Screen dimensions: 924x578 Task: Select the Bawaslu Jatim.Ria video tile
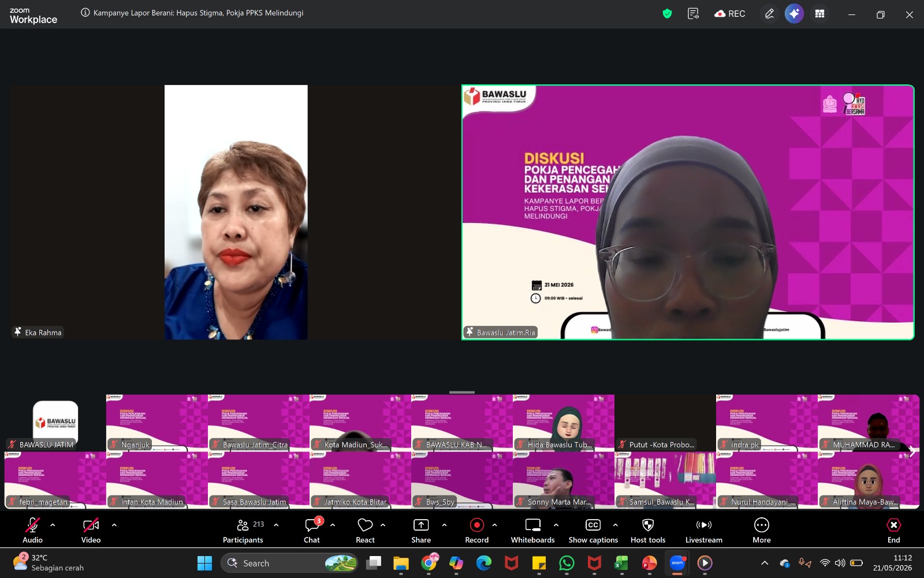click(x=688, y=212)
